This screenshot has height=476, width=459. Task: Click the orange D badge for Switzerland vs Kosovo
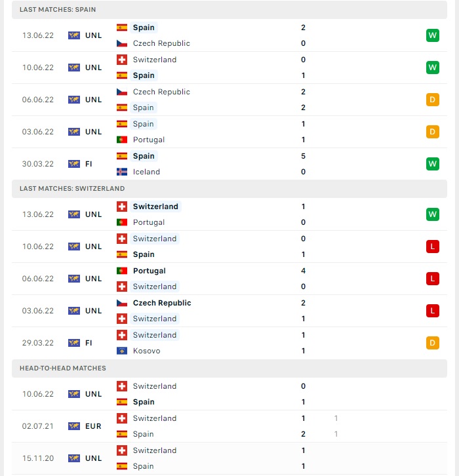(x=433, y=343)
